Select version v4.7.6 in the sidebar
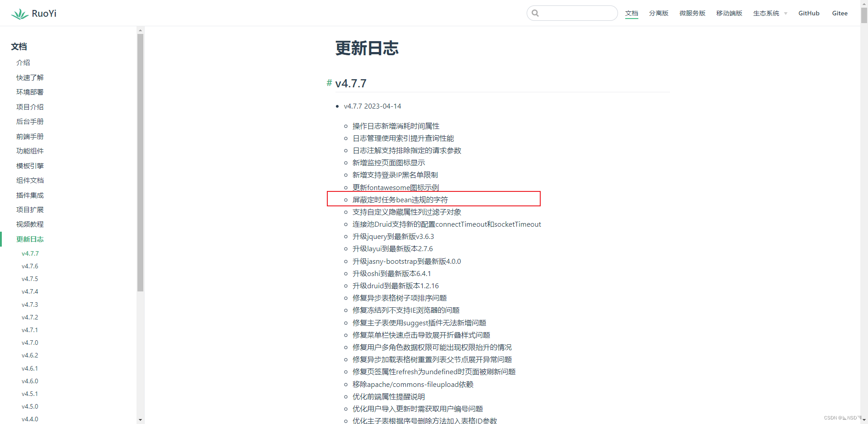Image resolution: width=868 pixels, height=424 pixels. pyautogui.click(x=30, y=266)
